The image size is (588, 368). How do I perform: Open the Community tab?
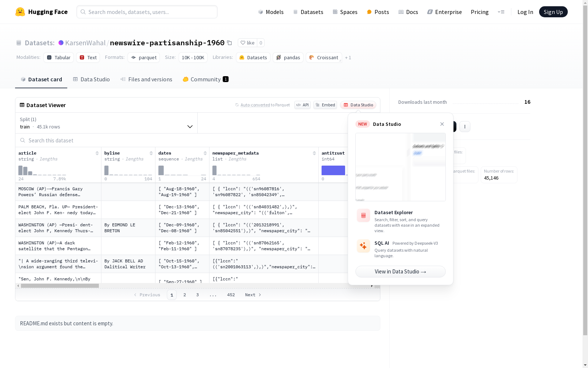206,79
